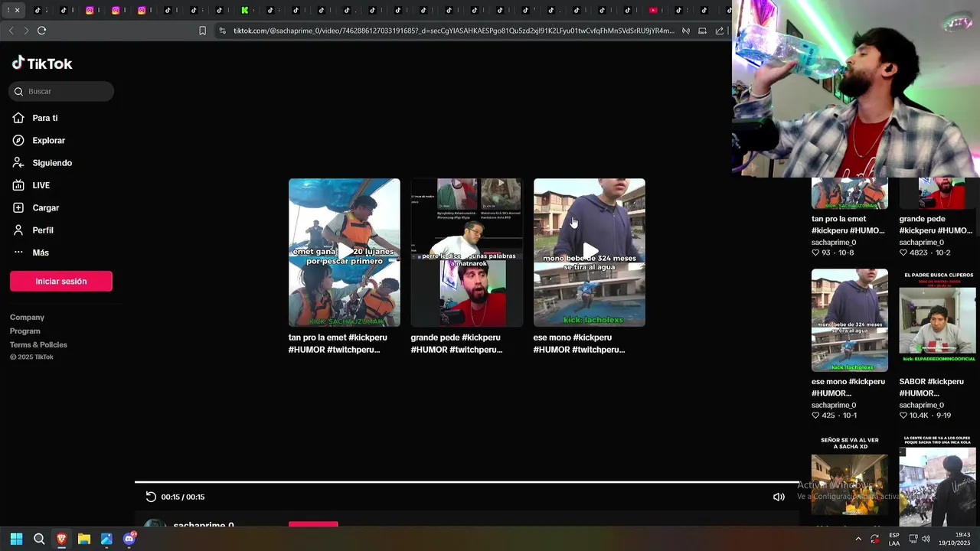Open Windows taskbar search

coord(39,539)
